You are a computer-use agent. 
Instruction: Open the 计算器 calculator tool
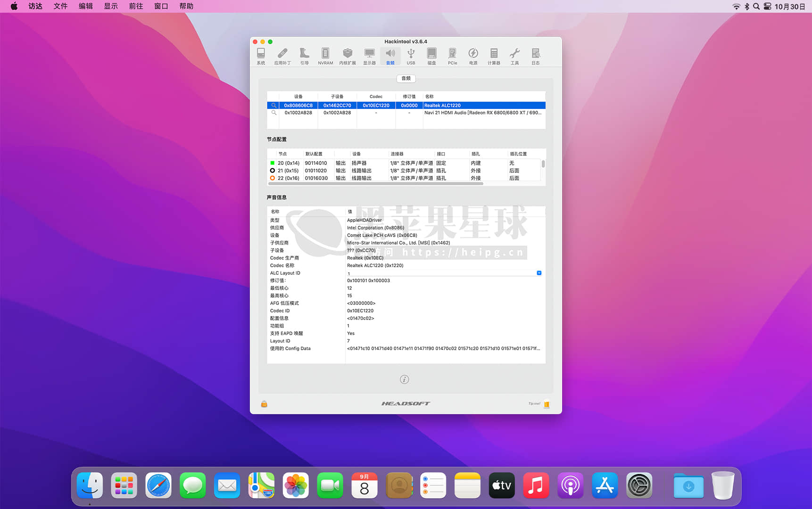click(494, 56)
